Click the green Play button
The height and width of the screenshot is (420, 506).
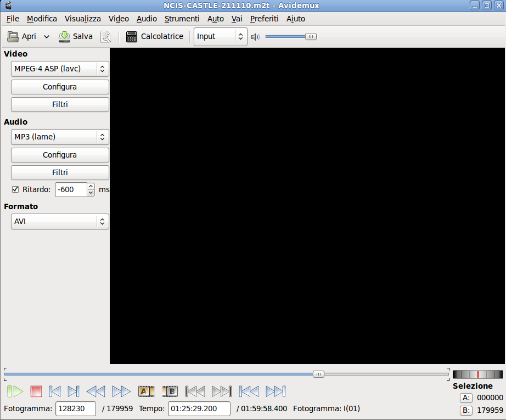[x=15, y=391]
